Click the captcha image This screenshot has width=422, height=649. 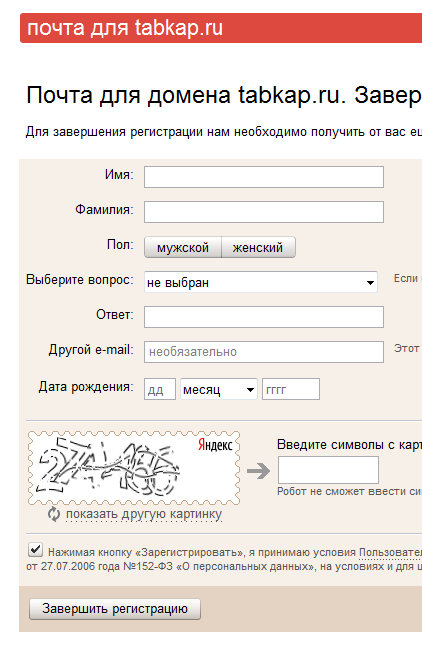pos(134,468)
